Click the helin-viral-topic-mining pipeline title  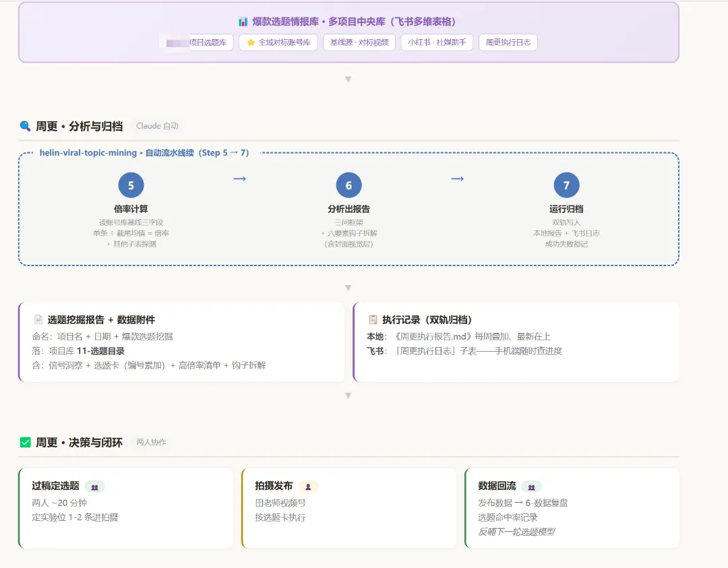click(x=144, y=153)
